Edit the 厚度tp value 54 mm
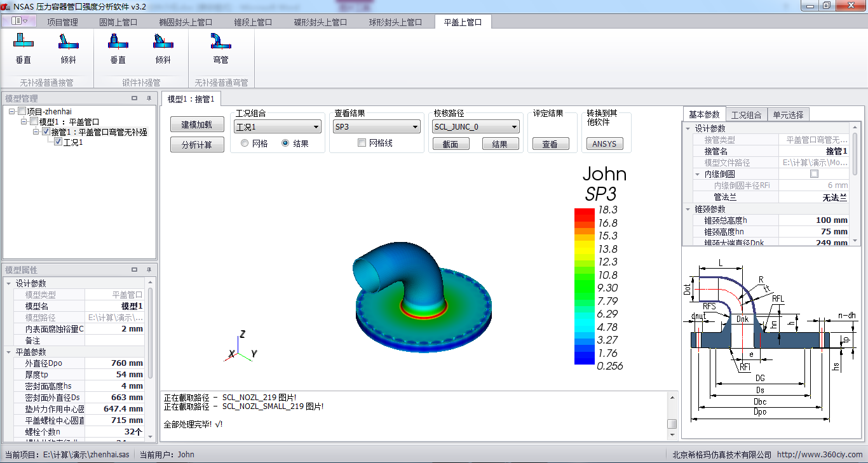The height and width of the screenshot is (463, 868). click(x=114, y=375)
